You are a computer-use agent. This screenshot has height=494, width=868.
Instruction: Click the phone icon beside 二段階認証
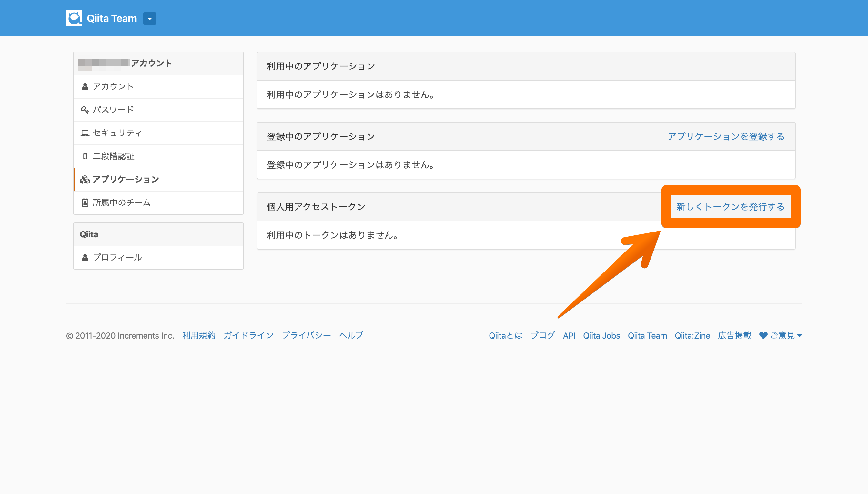pyautogui.click(x=85, y=156)
